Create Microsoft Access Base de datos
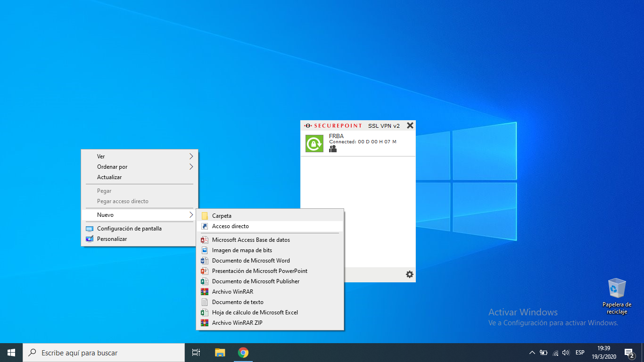The height and width of the screenshot is (362, 644). click(270, 240)
